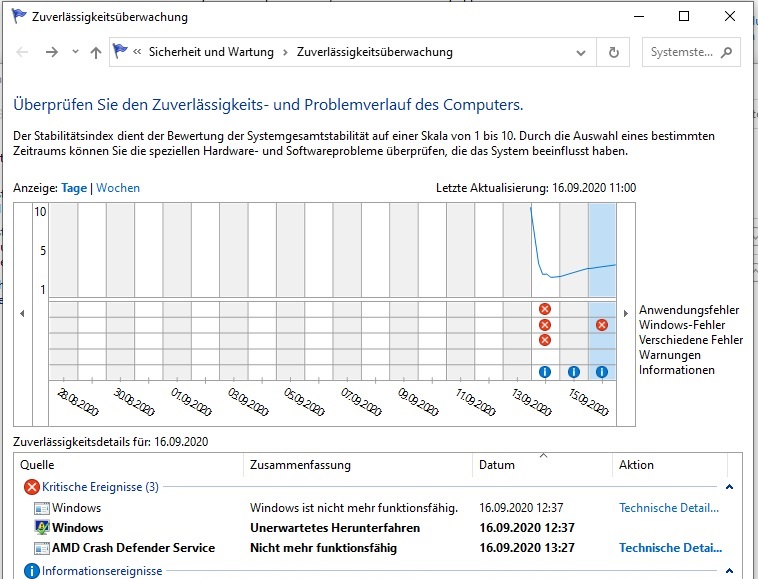The image size is (758, 579).
Task: Open Technische Details for Windows 12:37 event
Action: click(669, 508)
